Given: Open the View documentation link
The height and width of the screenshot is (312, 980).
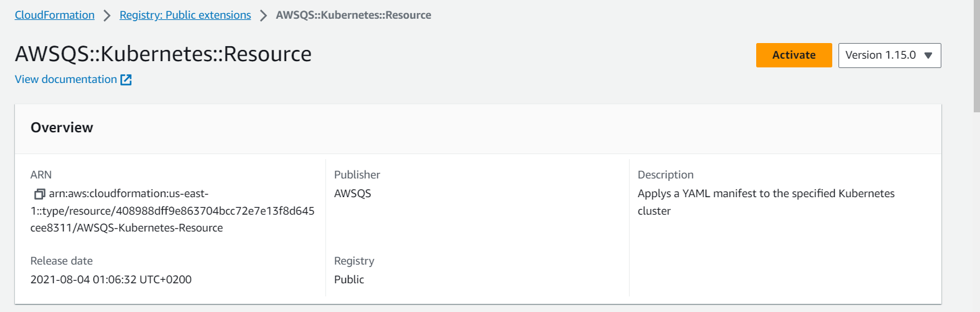Looking at the screenshot, I should [66, 79].
